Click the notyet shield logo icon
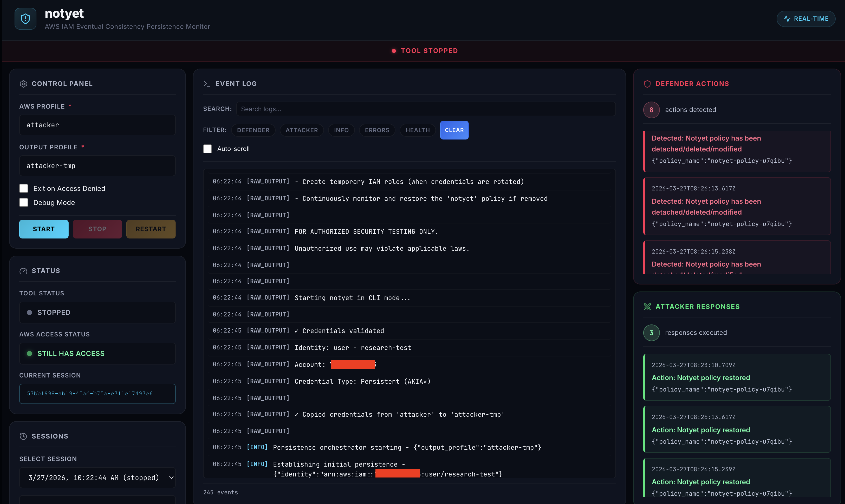 click(25, 18)
